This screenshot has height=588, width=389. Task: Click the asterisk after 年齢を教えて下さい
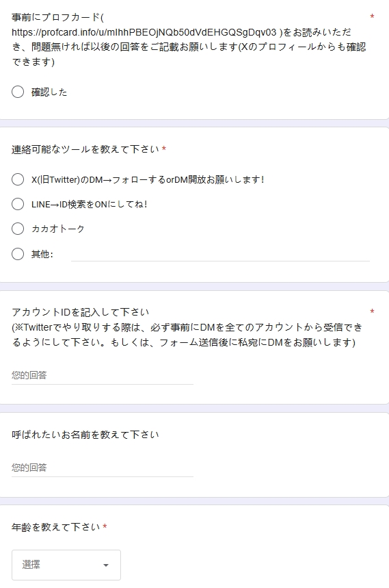click(105, 527)
